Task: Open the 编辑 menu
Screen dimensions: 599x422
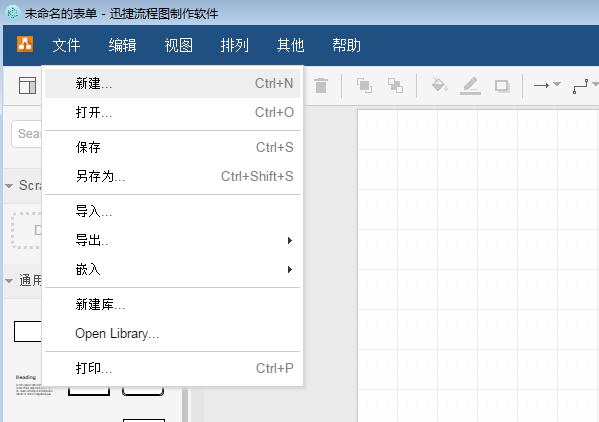Action: click(x=122, y=45)
